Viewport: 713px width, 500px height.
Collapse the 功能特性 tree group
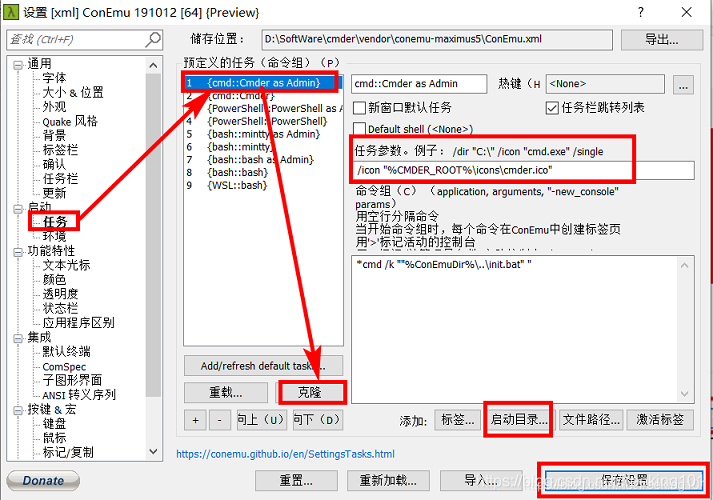point(18,252)
